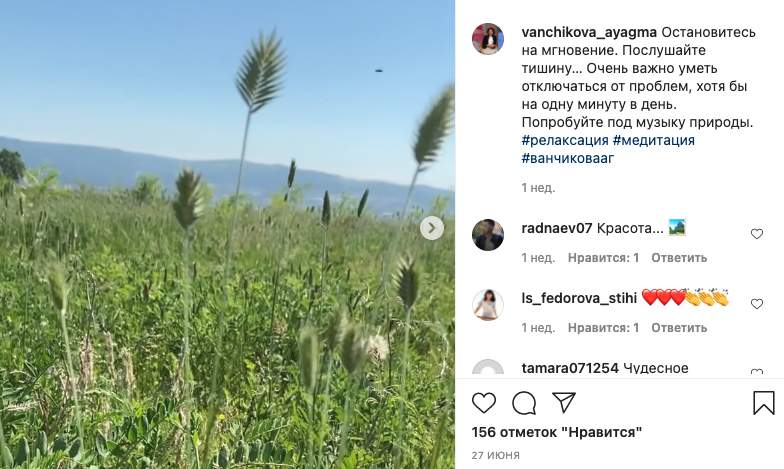Open vanchikova_ayagma profile picture
This screenshot has height=469, width=784.
488,38
